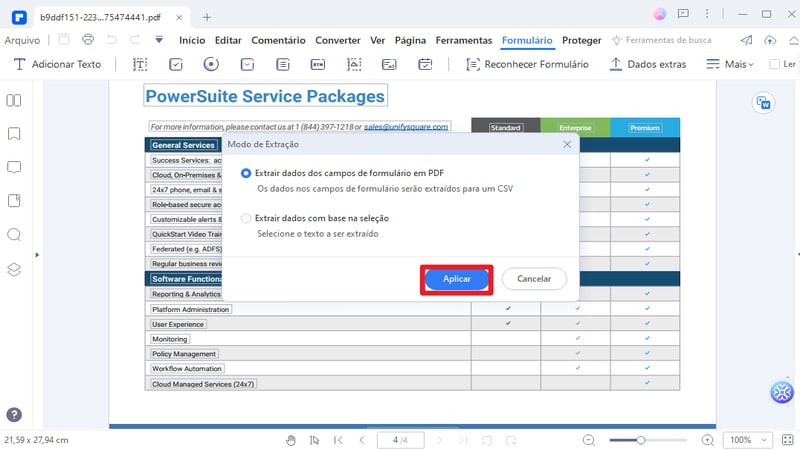Open the 100% zoom level dropdown
The image size is (800, 450).
pyautogui.click(x=747, y=440)
